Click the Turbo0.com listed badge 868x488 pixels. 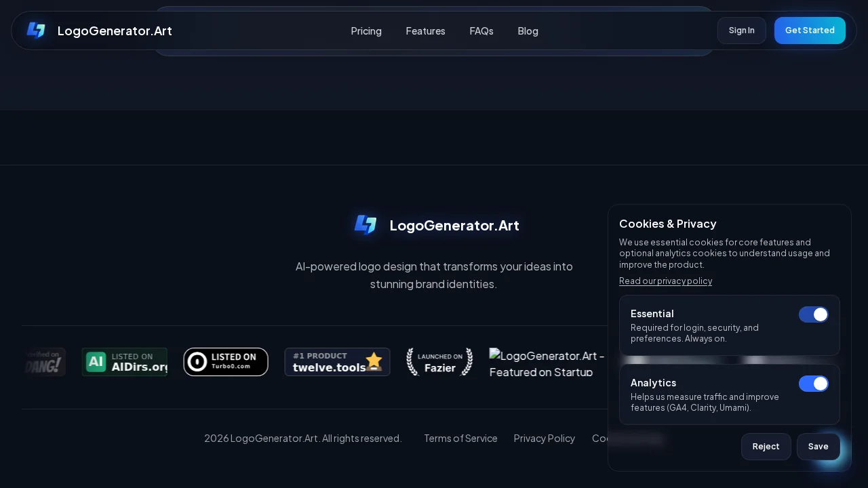point(226,362)
